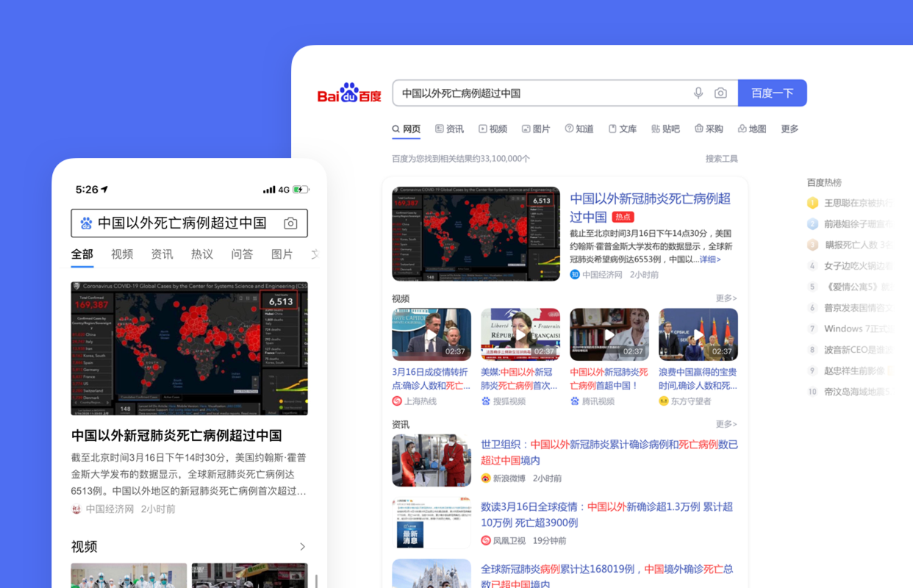Expand mobile 视频 section chevron

(302, 547)
